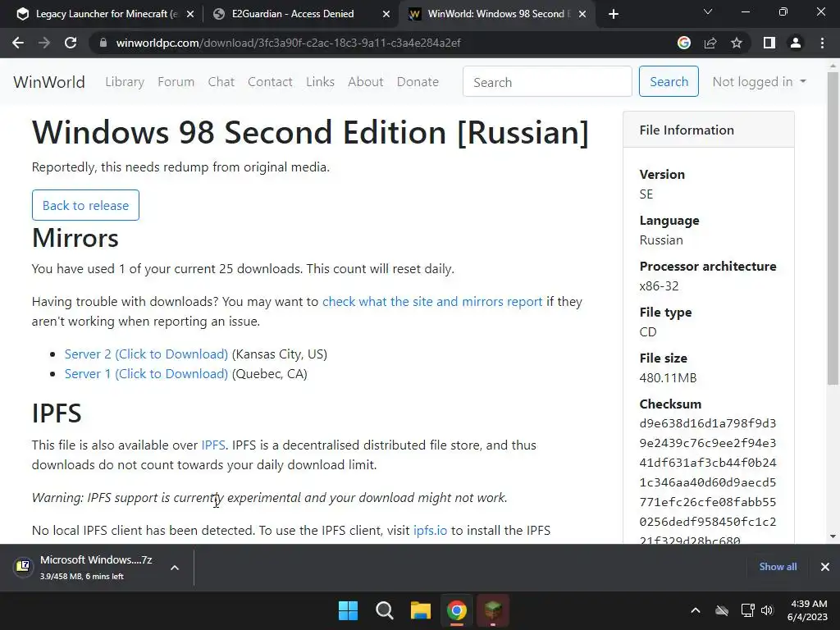Screen dimensions: 840x630
Task: Open the browser side panel
Action: pyautogui.click(x=769, y=43)
